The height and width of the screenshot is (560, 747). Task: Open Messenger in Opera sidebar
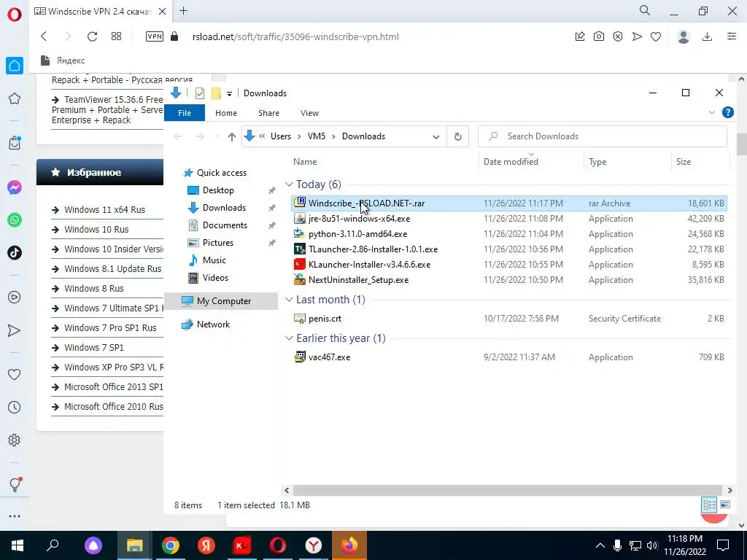15,187
